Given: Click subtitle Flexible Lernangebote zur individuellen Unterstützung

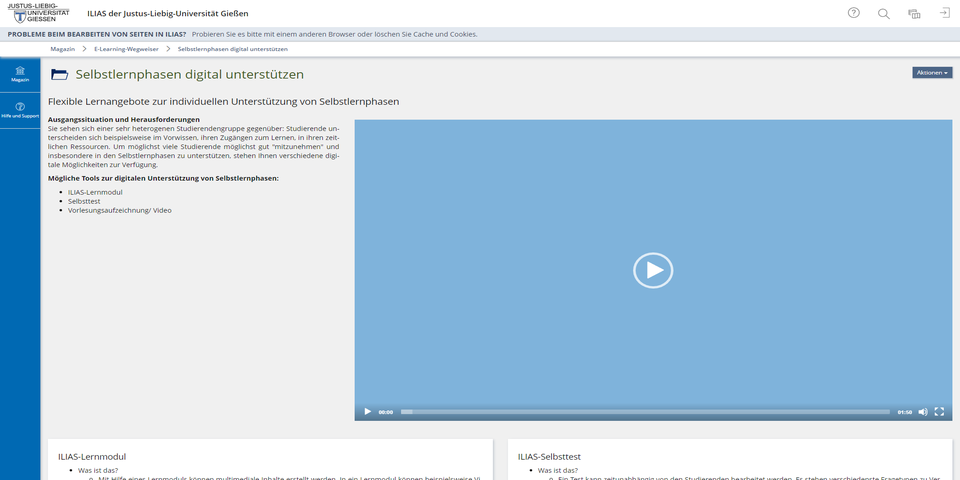Looking at the screenshot, I should coord(223,102).
